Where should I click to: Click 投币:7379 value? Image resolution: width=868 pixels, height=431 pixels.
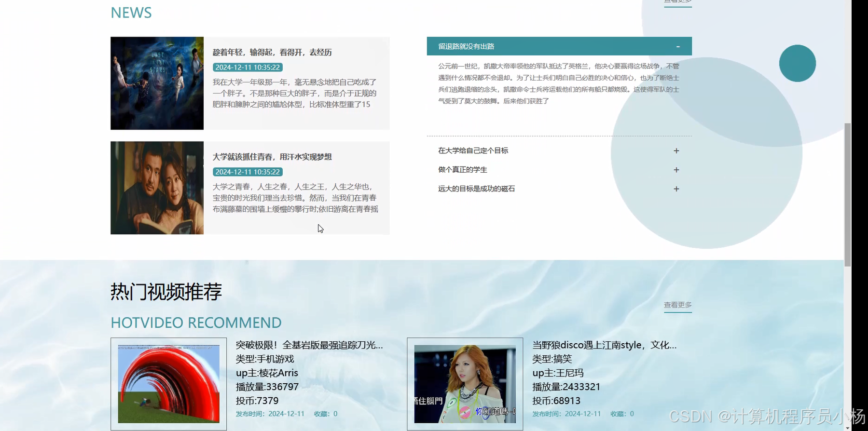pos(257,401)
